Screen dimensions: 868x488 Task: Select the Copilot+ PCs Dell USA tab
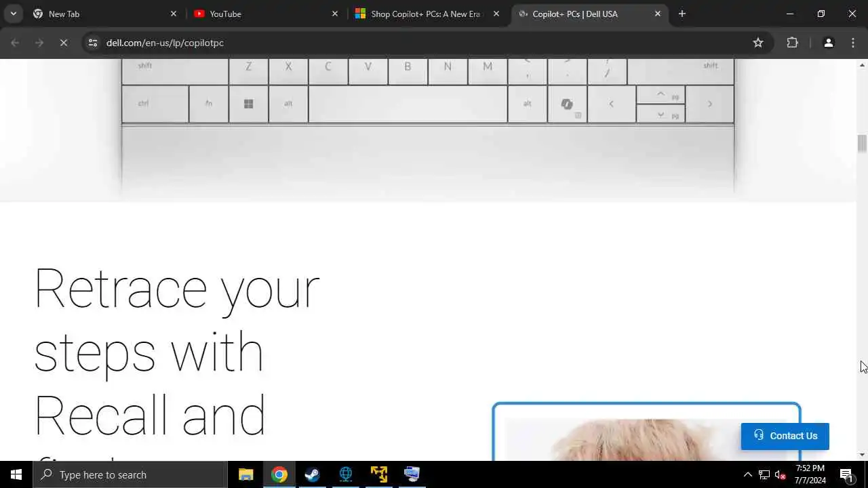pyautogui.click(x=589, y=14)
